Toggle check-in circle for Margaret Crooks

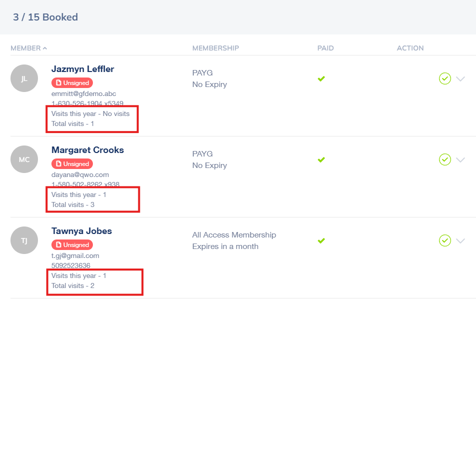pos(445,159)
